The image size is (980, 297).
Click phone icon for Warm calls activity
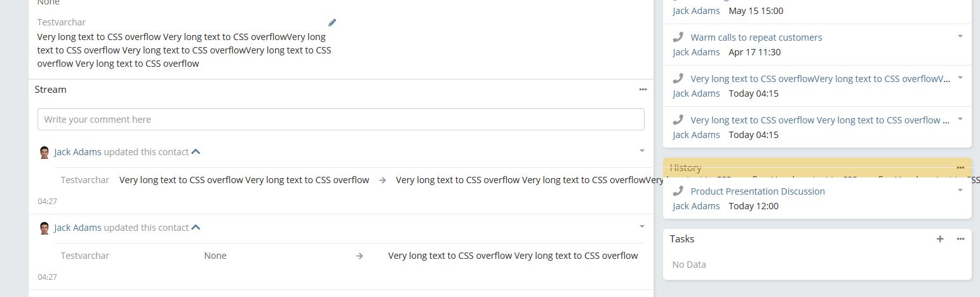(678, 38)
